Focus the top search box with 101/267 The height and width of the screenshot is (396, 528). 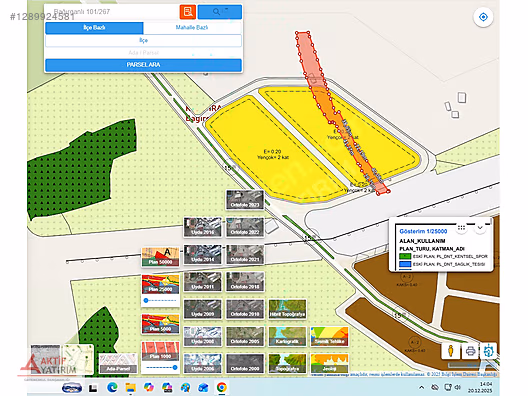coord(113,12)
